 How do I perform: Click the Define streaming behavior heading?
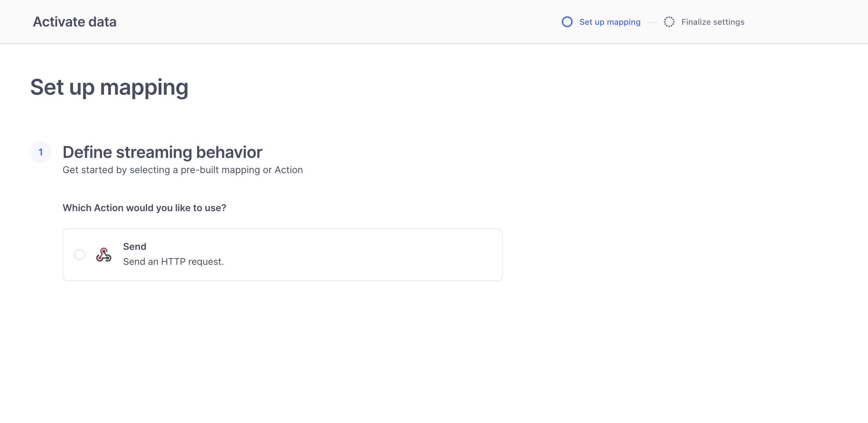(x=162, y=152)
